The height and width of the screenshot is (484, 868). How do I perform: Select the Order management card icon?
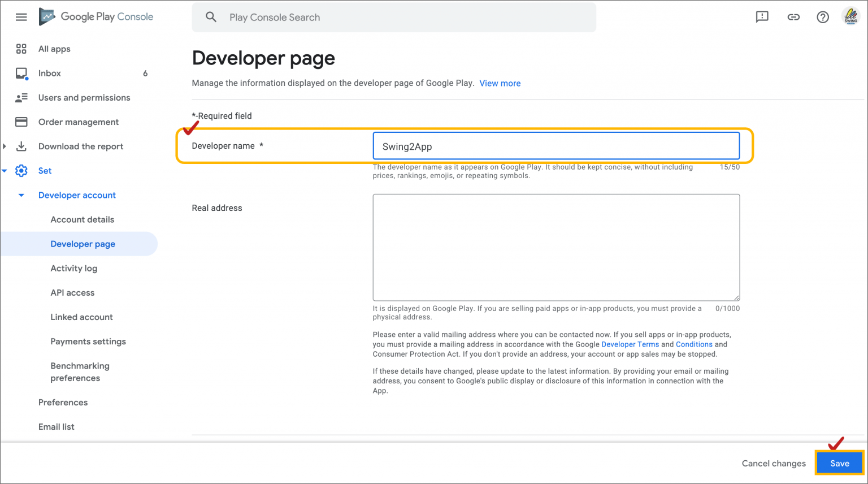point(21,122)
